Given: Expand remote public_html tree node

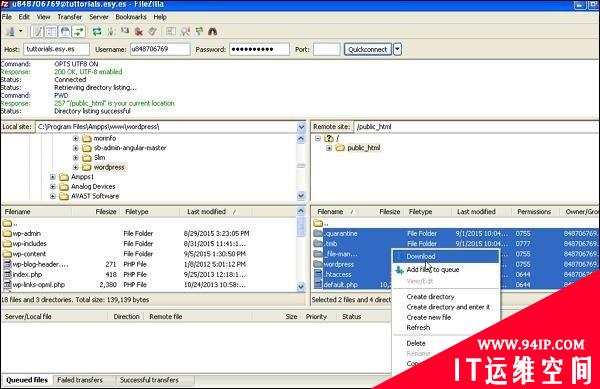Looking at the screenshot, I should (329, 148).
